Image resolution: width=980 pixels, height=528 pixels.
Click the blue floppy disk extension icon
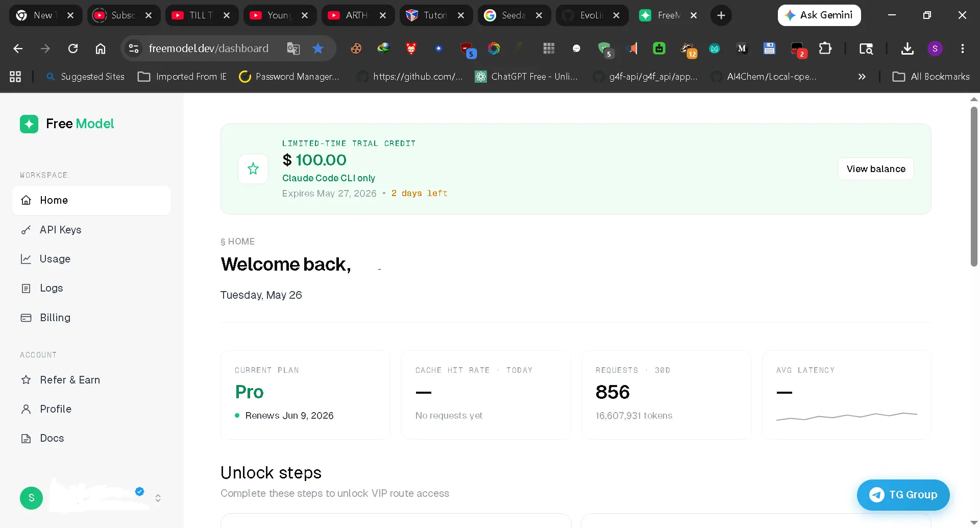click(x=769, y=49)
